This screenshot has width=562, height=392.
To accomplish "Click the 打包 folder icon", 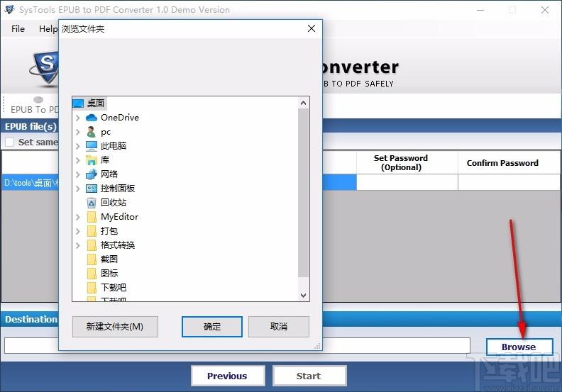I will click(92, 231).
